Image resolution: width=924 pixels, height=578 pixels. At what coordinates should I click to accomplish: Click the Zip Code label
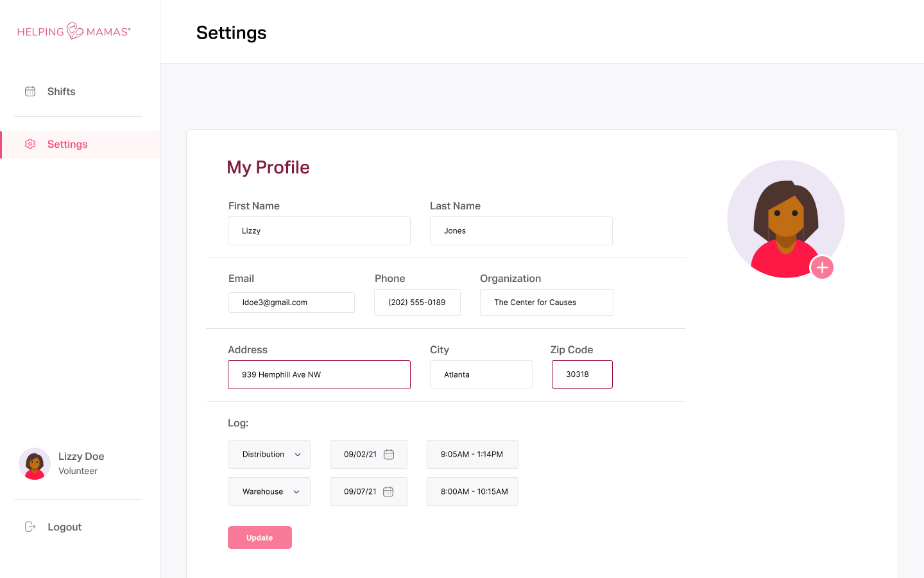(572, 350)
